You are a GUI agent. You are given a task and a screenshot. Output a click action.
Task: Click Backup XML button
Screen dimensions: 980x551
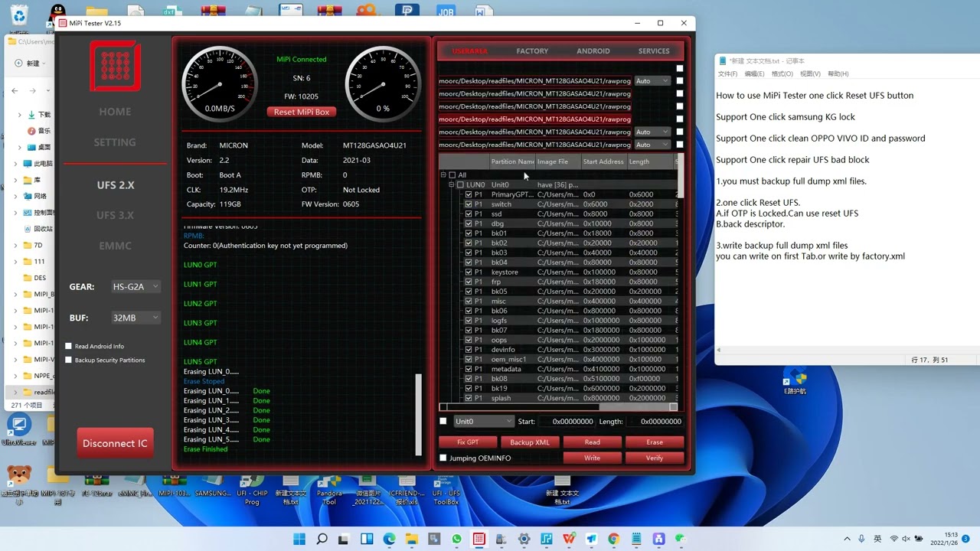tap(530, 442)
